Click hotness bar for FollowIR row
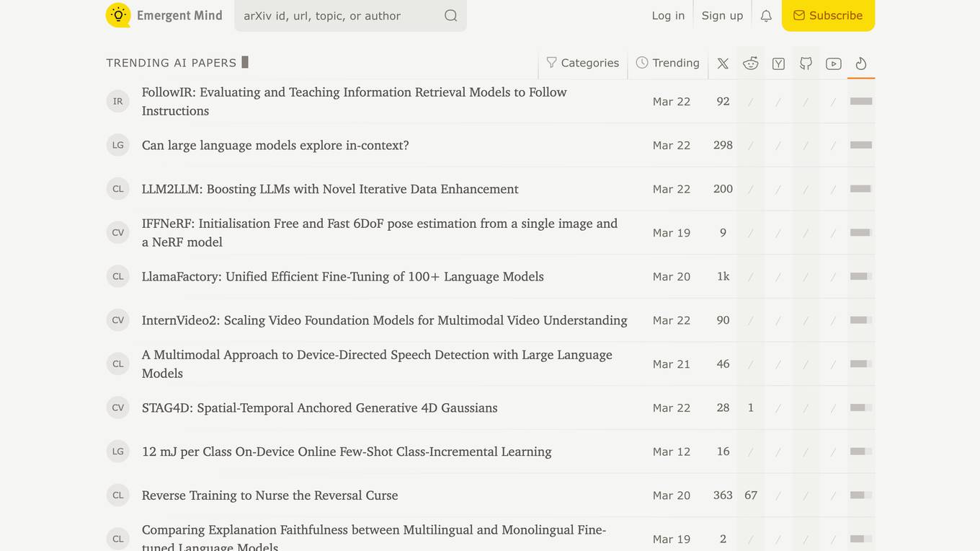 pos(861,102)
